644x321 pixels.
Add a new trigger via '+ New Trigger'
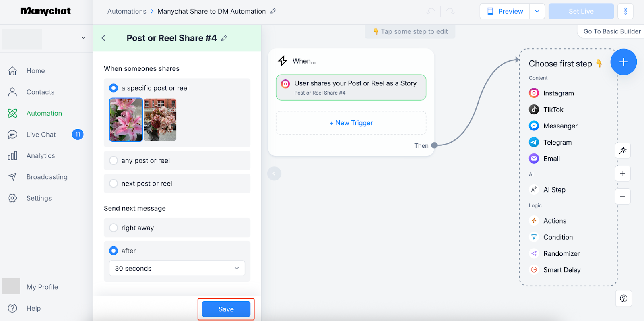[x=351, y=123]
